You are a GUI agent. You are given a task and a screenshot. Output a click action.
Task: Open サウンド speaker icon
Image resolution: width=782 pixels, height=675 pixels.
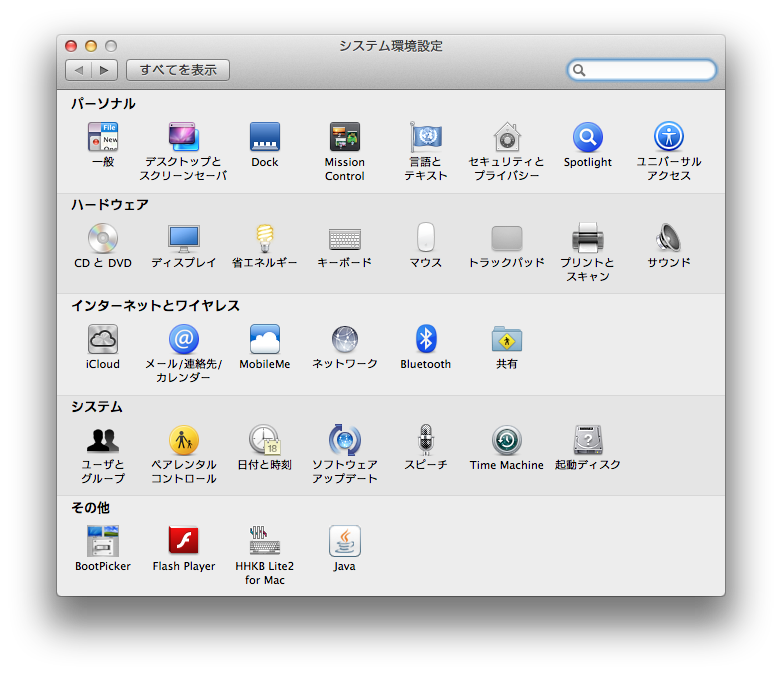pos(668,237)
